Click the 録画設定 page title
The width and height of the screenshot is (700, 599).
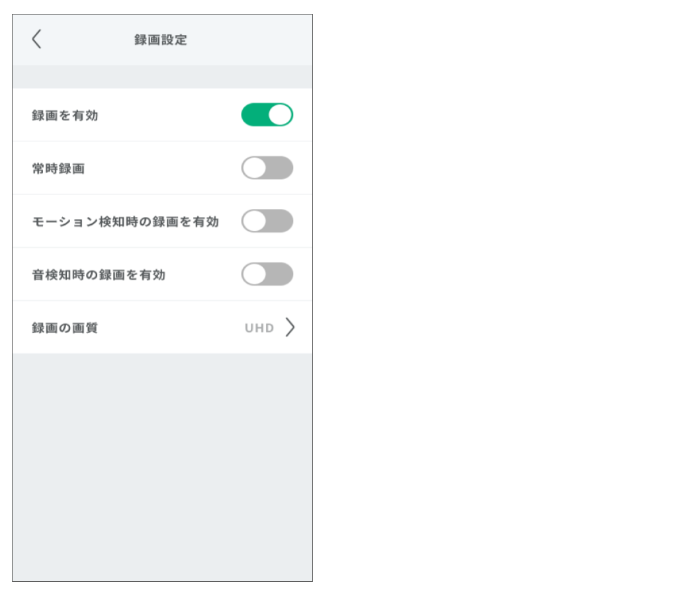pyautogui.click(x=161, y=40)
